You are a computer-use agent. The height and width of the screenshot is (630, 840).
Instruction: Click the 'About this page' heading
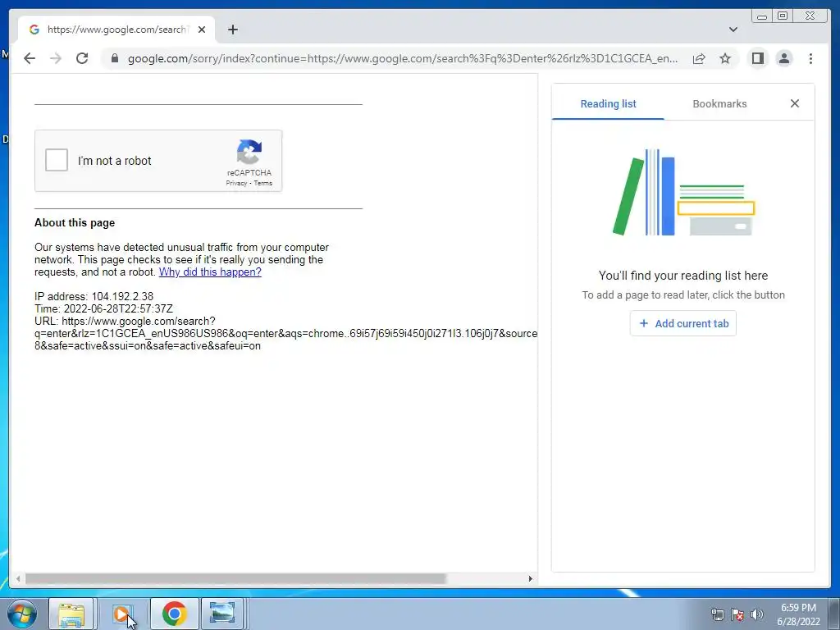pos(75,222)
